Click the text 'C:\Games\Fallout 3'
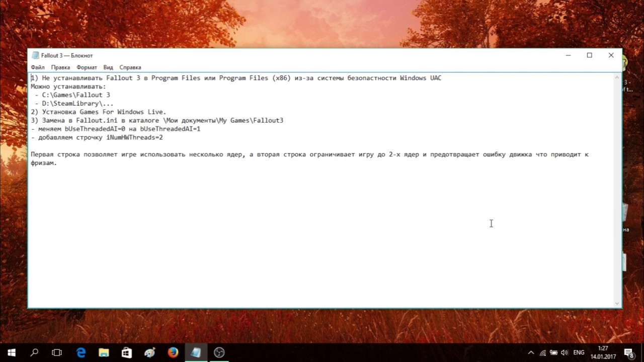This screenshot has width=644, height=362. click(76, 95)
